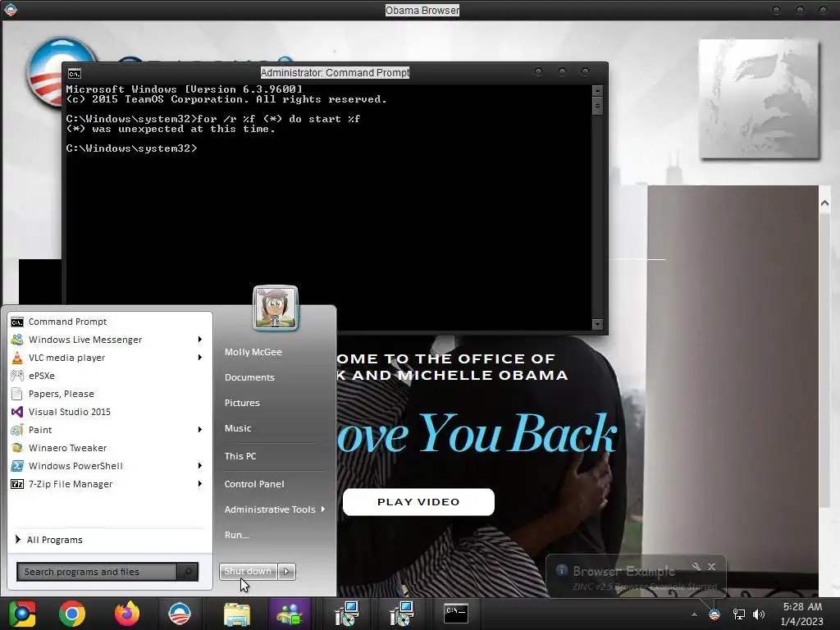The width and height of the screenshot is (840, 630).
Task: Click the user account avatar picture
Action: pos(276,308)
